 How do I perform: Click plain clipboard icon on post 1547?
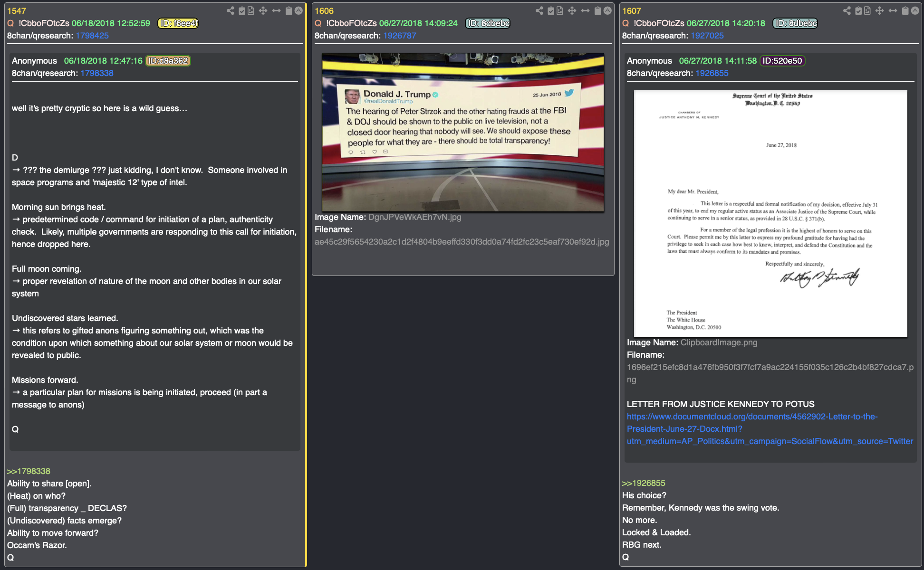(x=289, y=10)
